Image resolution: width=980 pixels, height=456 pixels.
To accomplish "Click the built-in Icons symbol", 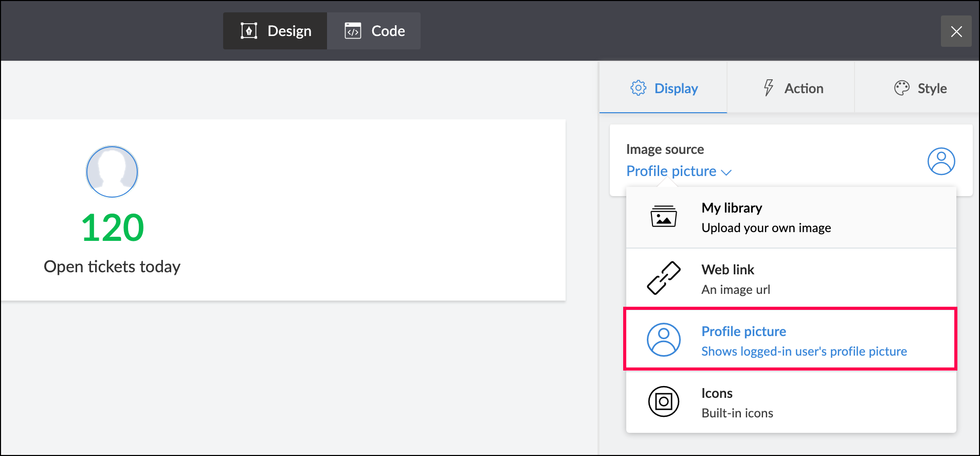I will point(663,401).
